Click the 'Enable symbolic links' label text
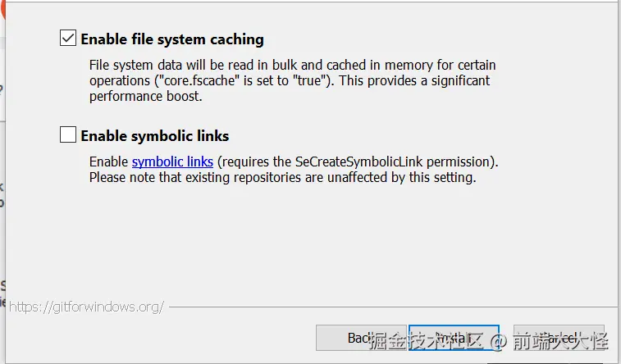The width and height of the screenshot is (621, 364). 155,135
